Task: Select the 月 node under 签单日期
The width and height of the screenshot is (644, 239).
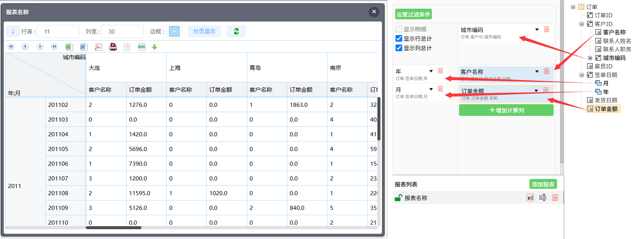Action: [x=605, y=83]
